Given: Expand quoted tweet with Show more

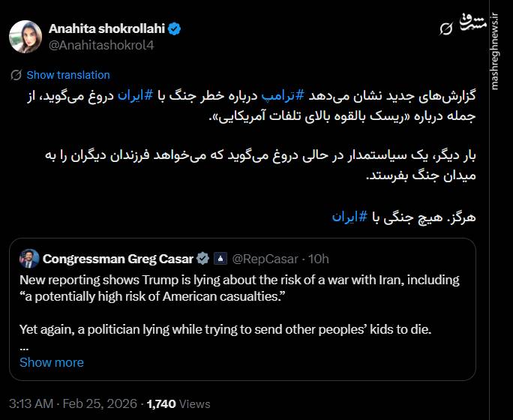Looking at the screenshot, I should click(52, 362).
